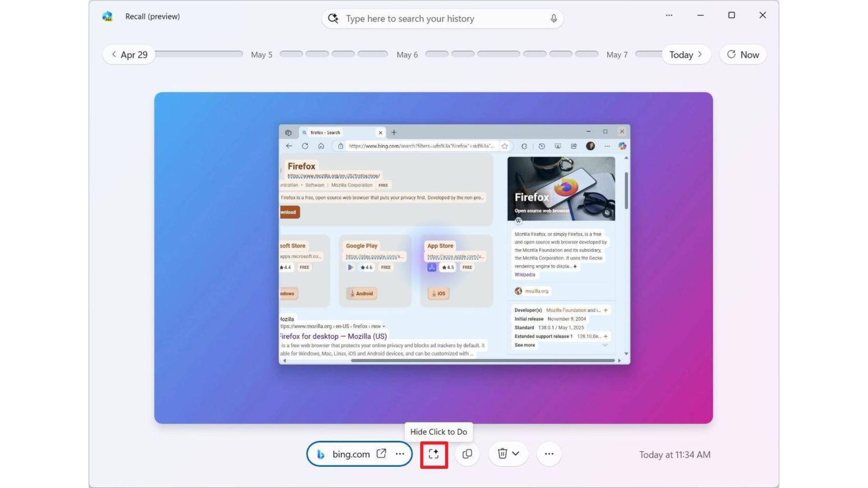Open the menu beside the bing.com label
This screenshot has height=488, width=868.
pos(400,454)
